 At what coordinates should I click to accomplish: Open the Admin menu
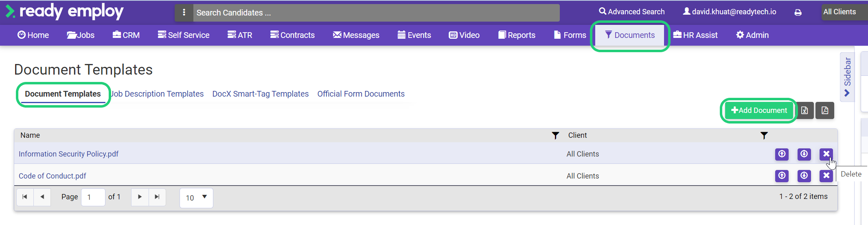tap(752, 35)
